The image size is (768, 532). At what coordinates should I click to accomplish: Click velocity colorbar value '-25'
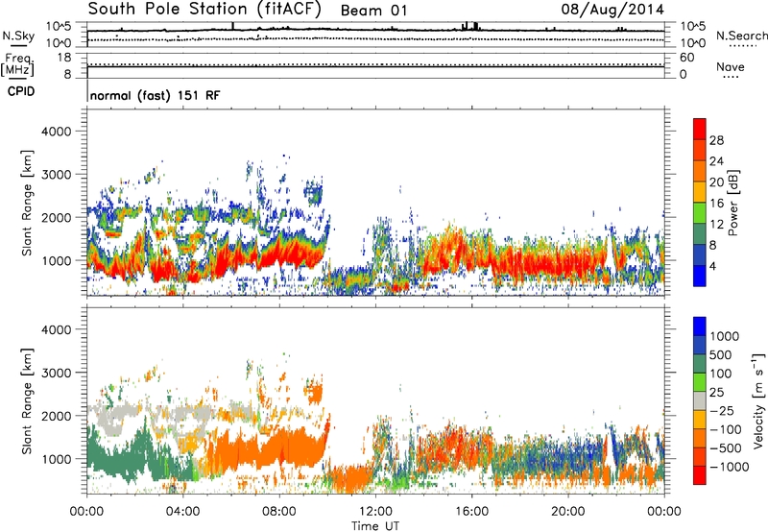[722, 411]
